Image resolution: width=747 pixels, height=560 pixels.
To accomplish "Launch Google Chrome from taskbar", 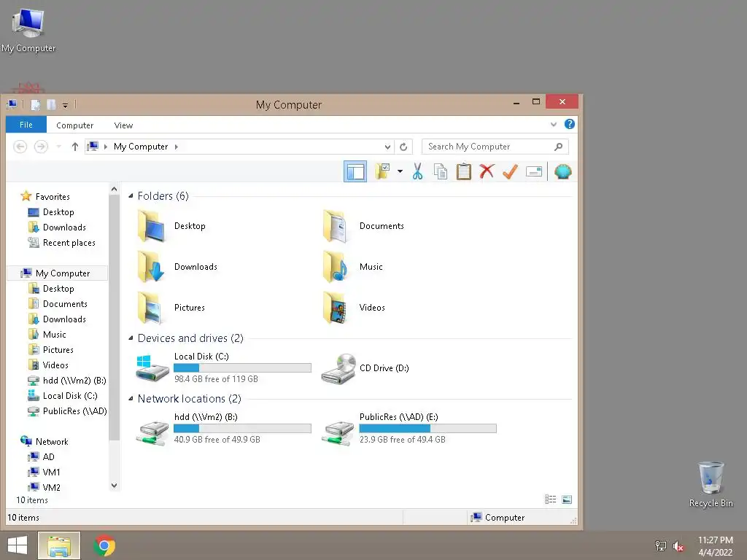I will point(104,545).
